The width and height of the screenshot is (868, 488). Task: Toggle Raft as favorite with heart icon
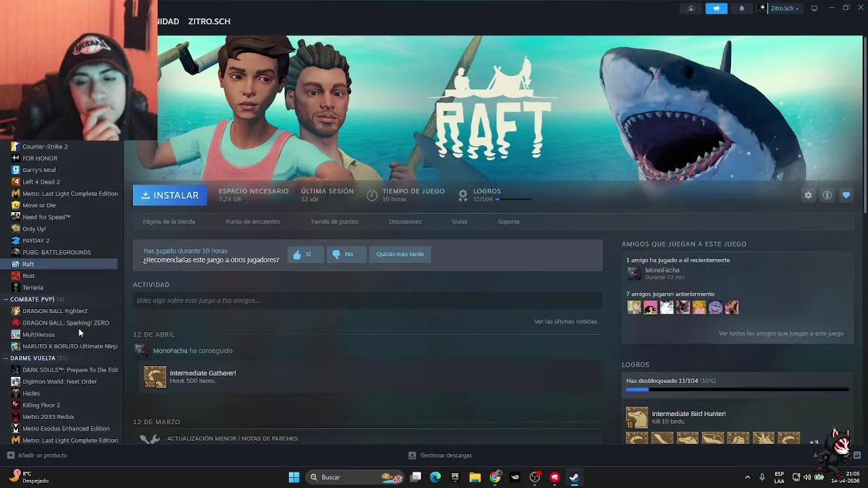(x=846, y=195)
